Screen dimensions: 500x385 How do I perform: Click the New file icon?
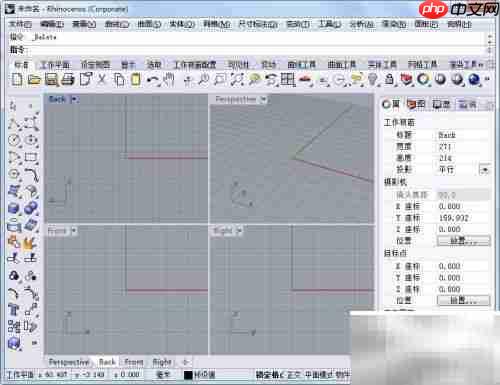click(17, 80)
